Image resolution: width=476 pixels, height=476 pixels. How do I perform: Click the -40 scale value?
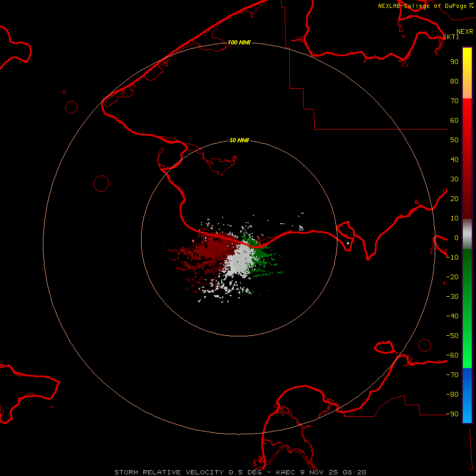(452, 316)
